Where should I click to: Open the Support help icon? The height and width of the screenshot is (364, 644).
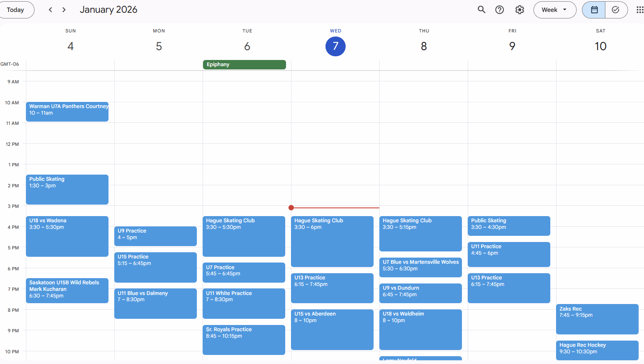click(499, 10)
